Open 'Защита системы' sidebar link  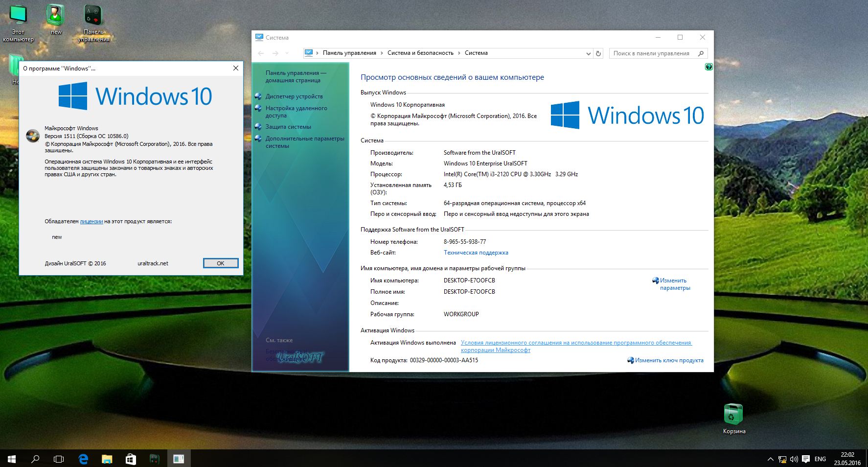(288, 127)
